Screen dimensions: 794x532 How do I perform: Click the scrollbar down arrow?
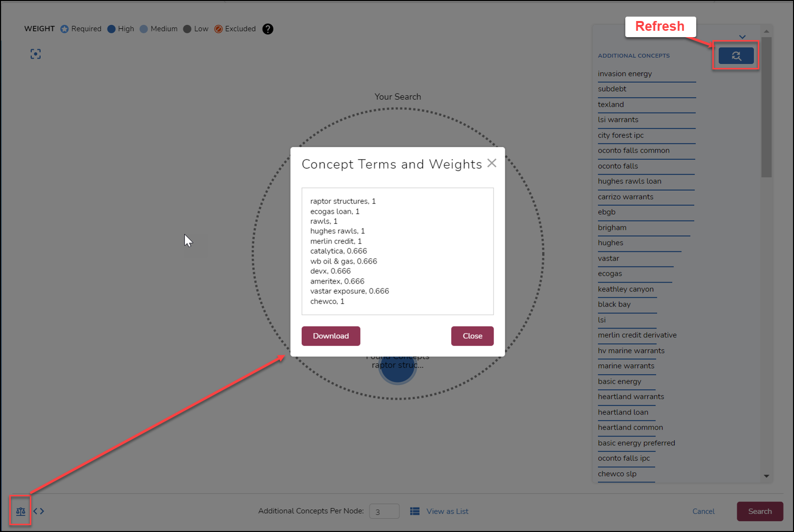click(x=767, y=476)
